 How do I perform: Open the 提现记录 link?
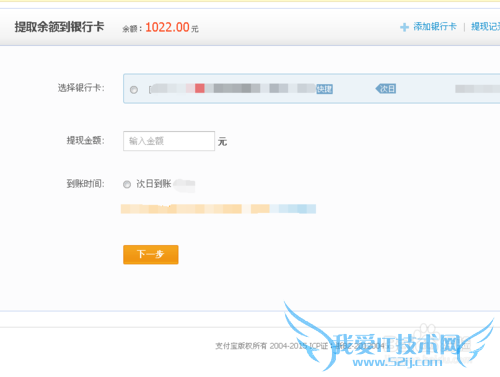[486, 27]
